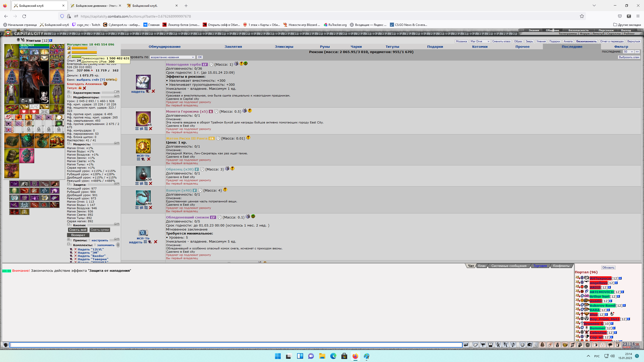Open the character info 'i' icon next to Упитыш
Viewport: 644px width, 362px height.
[x=51, y=40]
